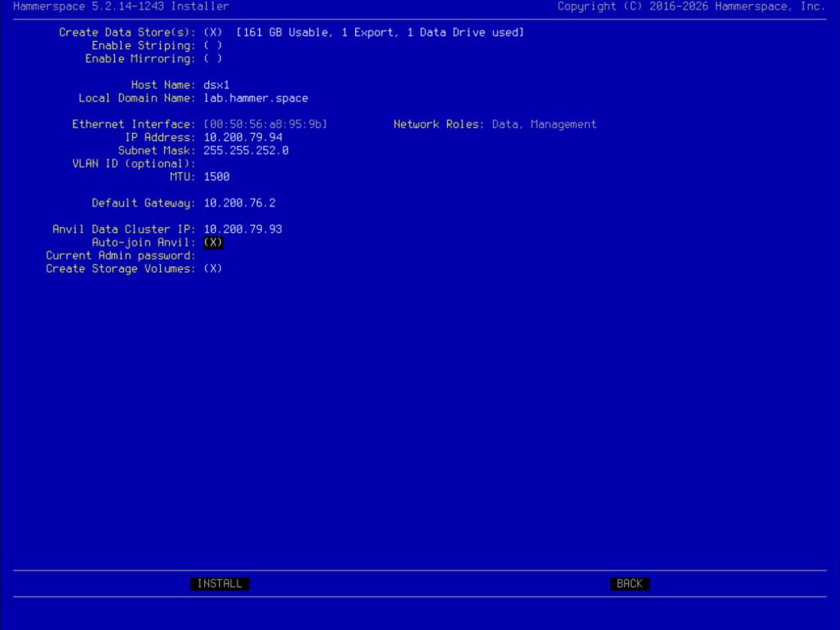The height and width of the screenshot is (630, 840).
Task: Click the Default Gateway label
Action: 144,203
